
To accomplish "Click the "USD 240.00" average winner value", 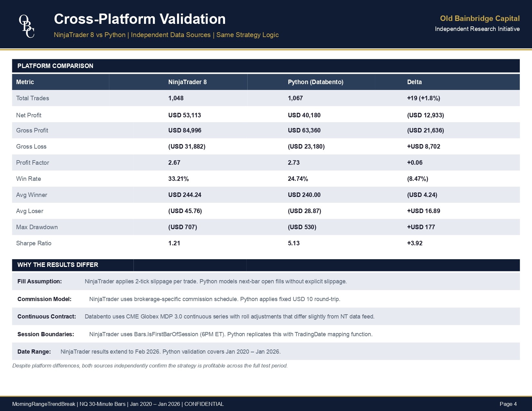I will pos(304,195).
